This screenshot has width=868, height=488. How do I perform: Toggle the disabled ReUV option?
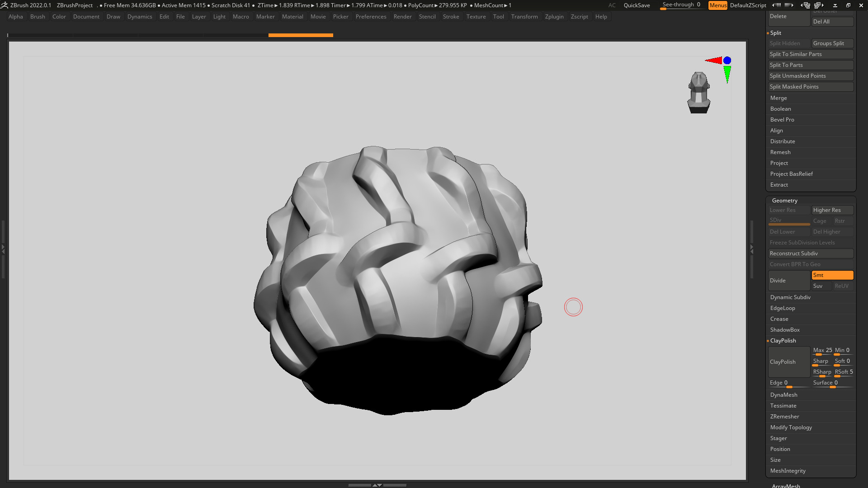tap(843, 286)
